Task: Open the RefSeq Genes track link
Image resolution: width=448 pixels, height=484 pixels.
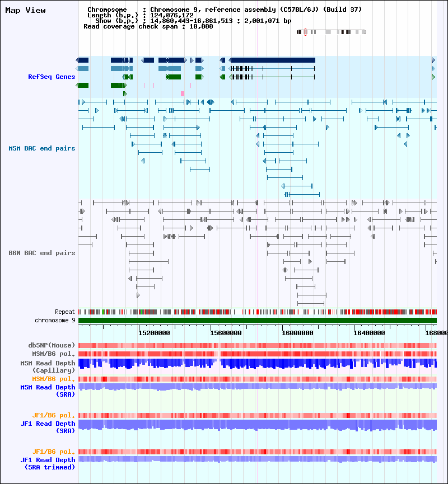Action: pyautogui.click(x=52, y=77)
